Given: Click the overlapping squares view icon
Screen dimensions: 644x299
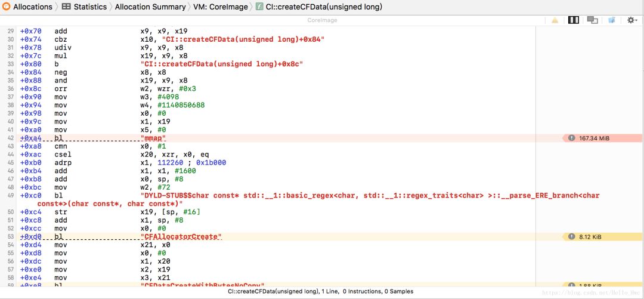Looking at the screenshot, I should (592, 20).
